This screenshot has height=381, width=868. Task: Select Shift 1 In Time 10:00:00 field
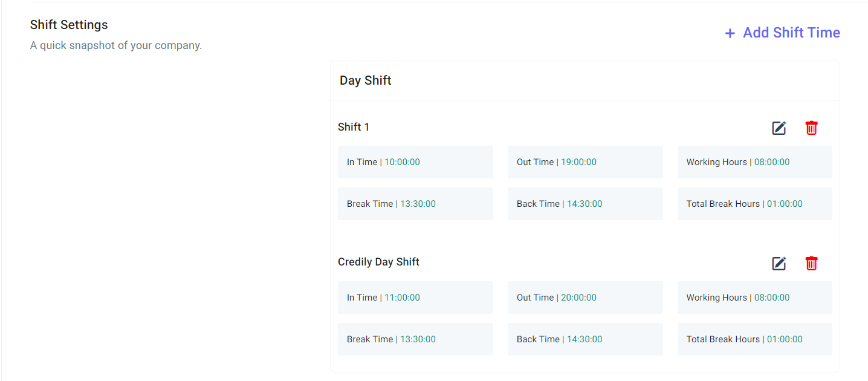tap(415, 162)
